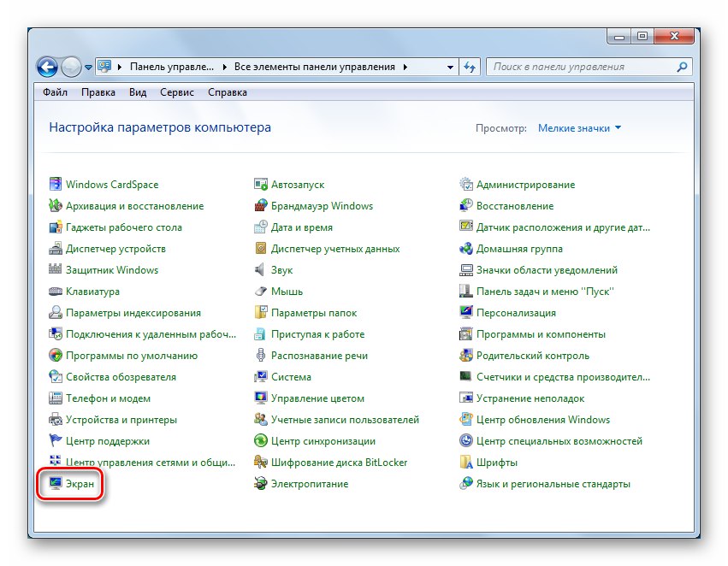Click the Телефон и модем icon

pyautogui.click(x=56, y=398)
